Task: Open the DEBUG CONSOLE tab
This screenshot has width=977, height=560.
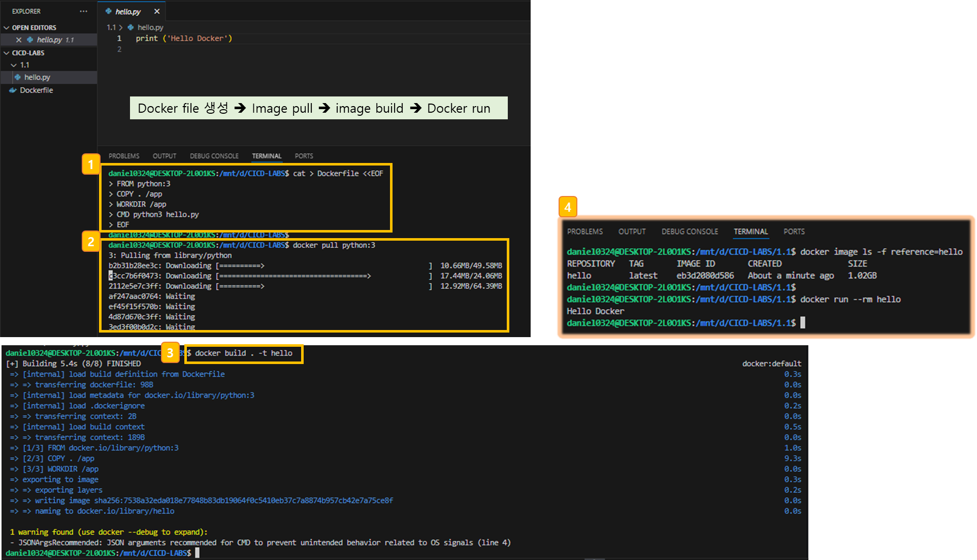Action: (x=214, y=156)
